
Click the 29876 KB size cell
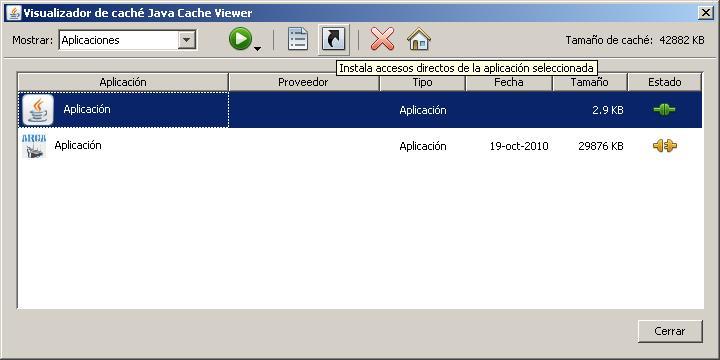601,146
